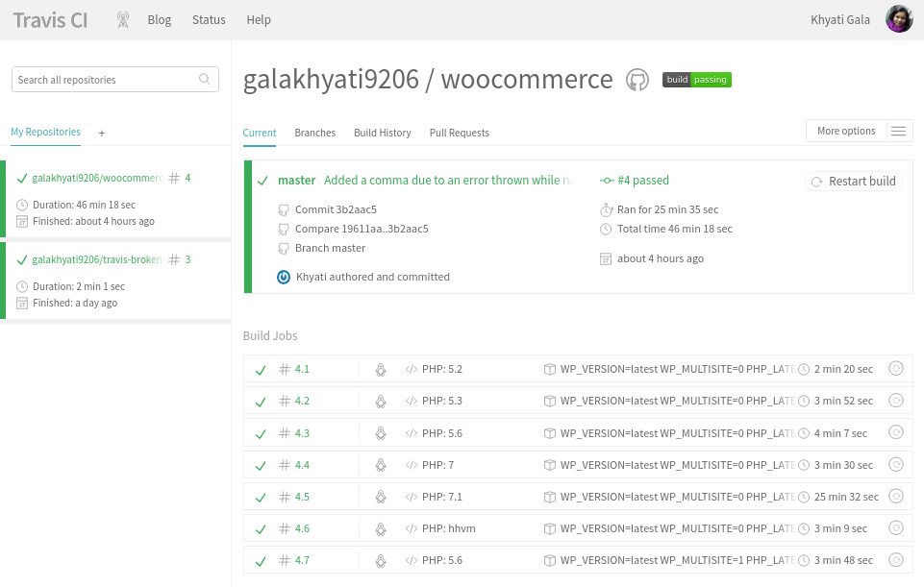924x587 pixels.
Task: Open the galakhyati9206/travis-broken-example repository link
Action: (x=97, y=259)
